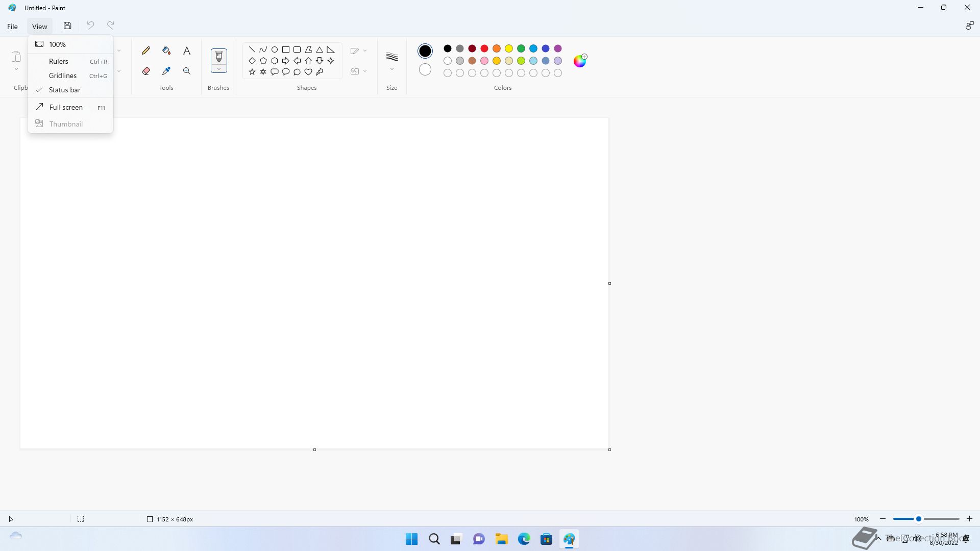Click the zoom in plus button
980x551 pixels.
coord(969,519)
